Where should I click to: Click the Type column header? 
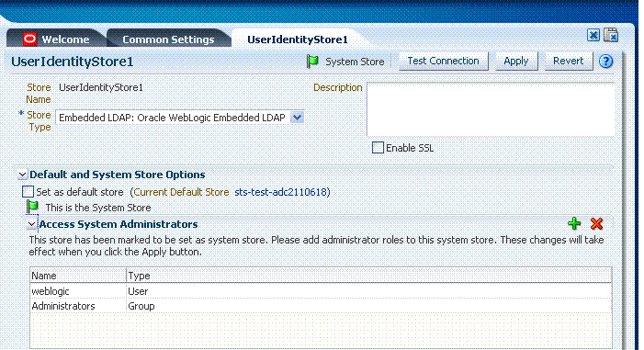coord(368,276)
